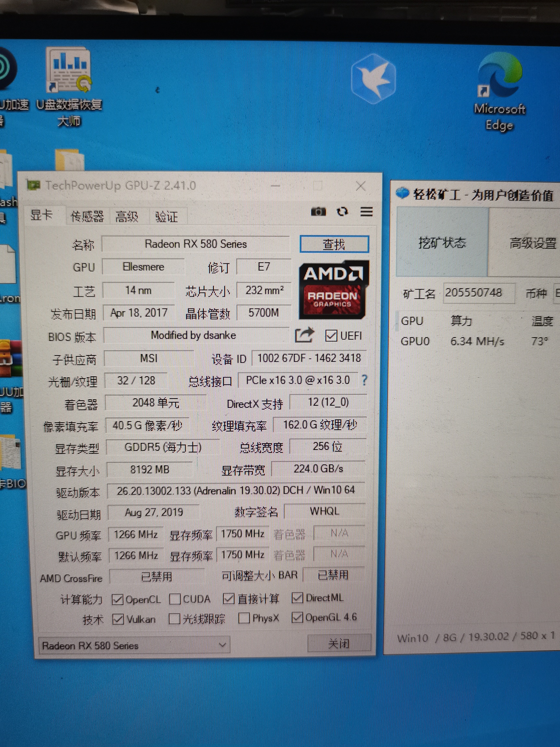Click the BIOS version field Modified by dsanke
Screen dimensions: 560x747
click(195, 335)
